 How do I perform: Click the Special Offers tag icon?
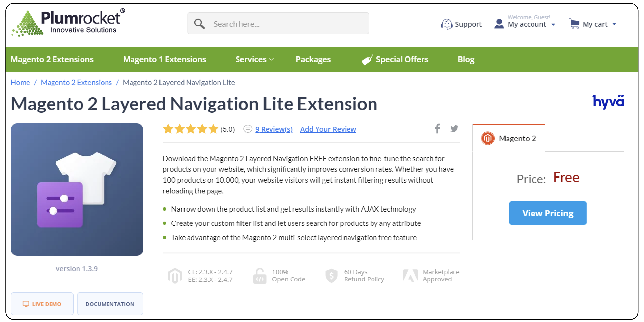click(x=367, y=60)
